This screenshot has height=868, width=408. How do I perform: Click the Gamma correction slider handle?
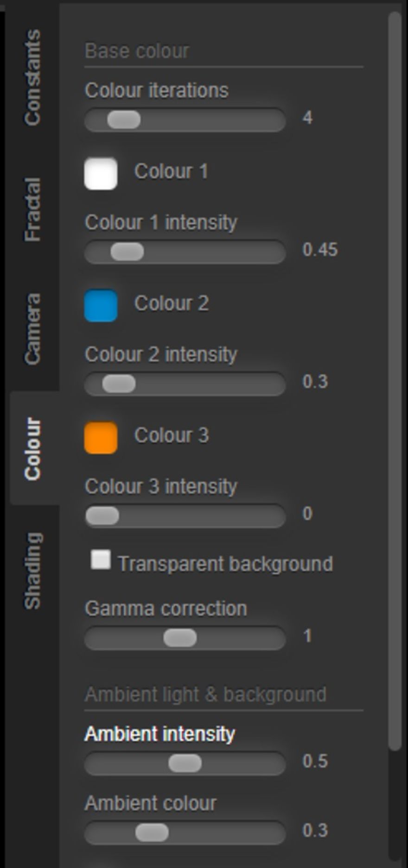[x=180, y=638]
